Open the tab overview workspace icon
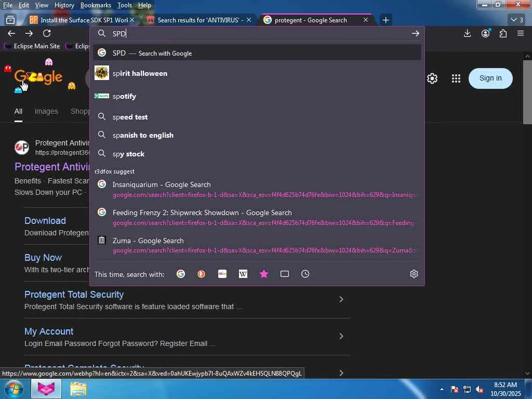532x399 pixels. click(x=10, y=20)
